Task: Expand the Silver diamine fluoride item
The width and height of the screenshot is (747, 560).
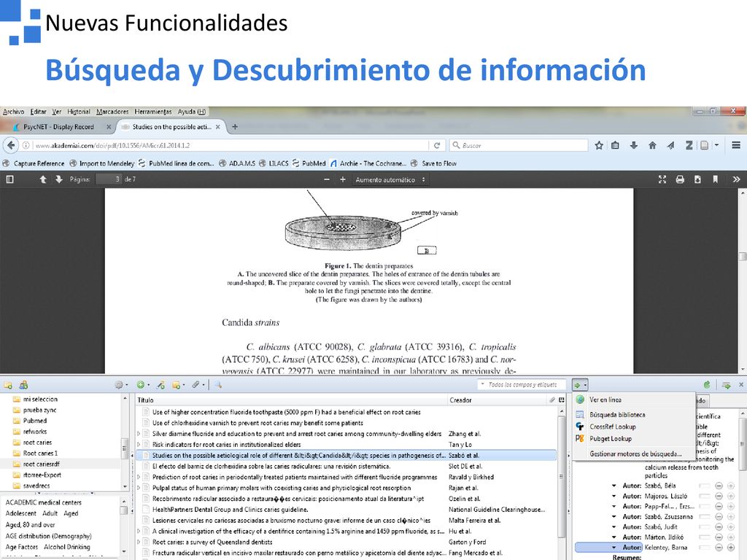Action: pyautogui.click(x=139, y=434)
